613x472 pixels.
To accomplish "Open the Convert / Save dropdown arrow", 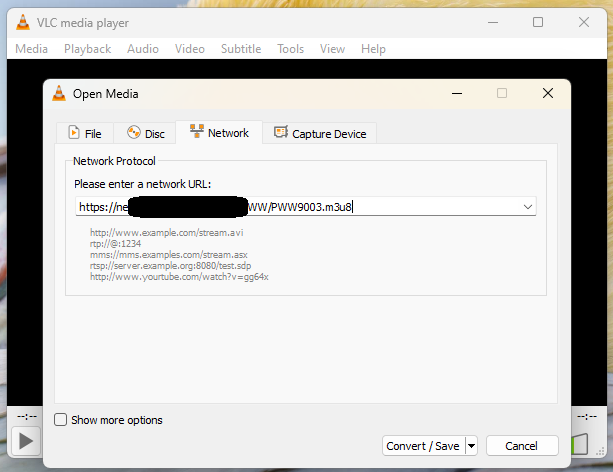I will [x=471, y=446].
